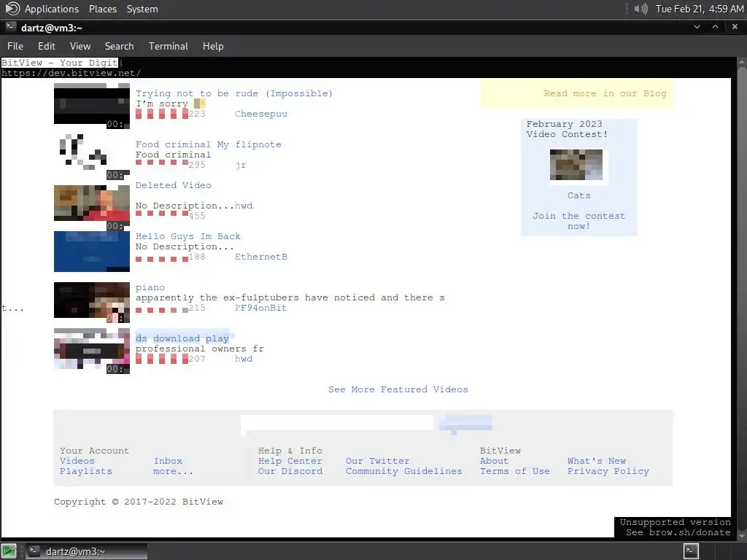Click the footer 'more...' link
This screenshot has height=560, width=747.
[x=173, y=471]
